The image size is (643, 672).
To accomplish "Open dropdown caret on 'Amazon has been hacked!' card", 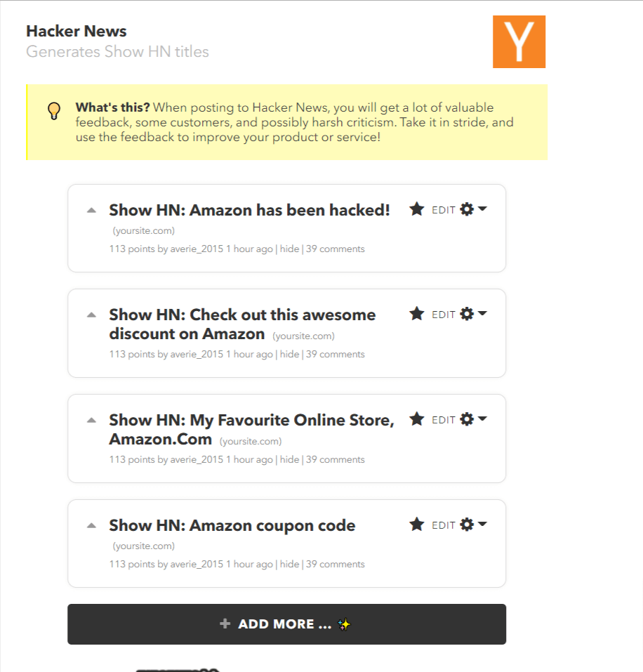I will tap(482, 209).
